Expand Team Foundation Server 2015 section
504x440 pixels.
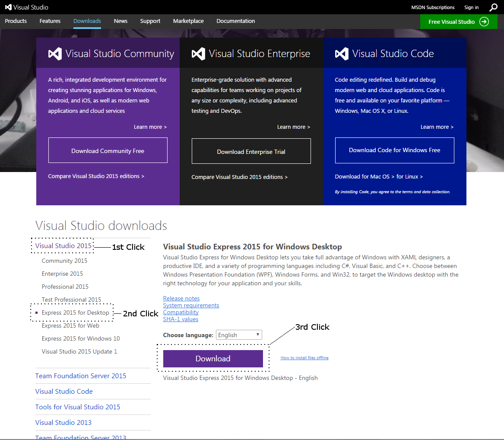click(x=81, y=376)
